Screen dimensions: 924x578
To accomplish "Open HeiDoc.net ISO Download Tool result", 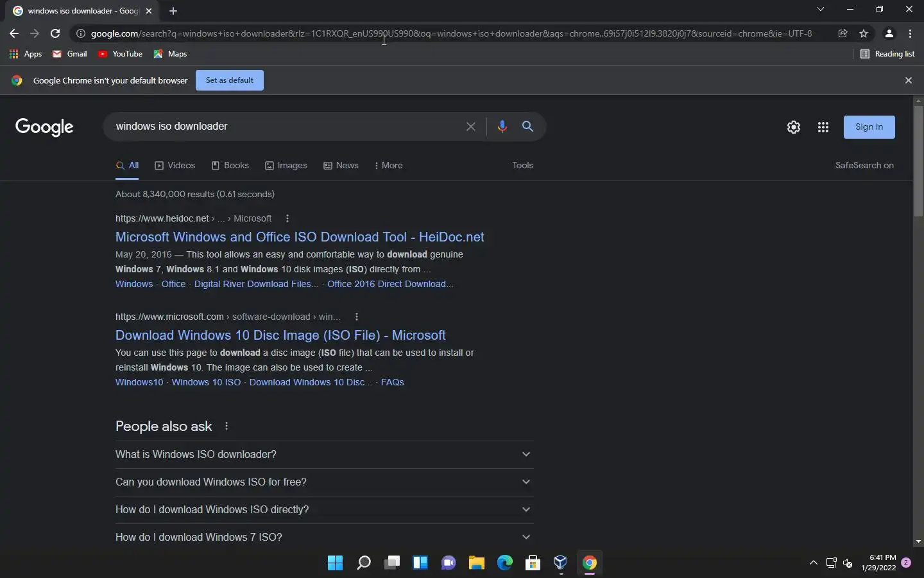I will [x=300, y=237].
